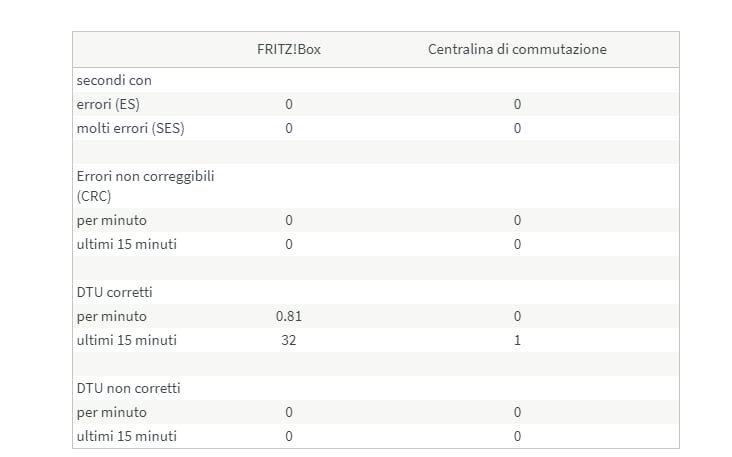Click Centralina DTU corretti value of 1
732x457 pixels.
coord(517,340)
